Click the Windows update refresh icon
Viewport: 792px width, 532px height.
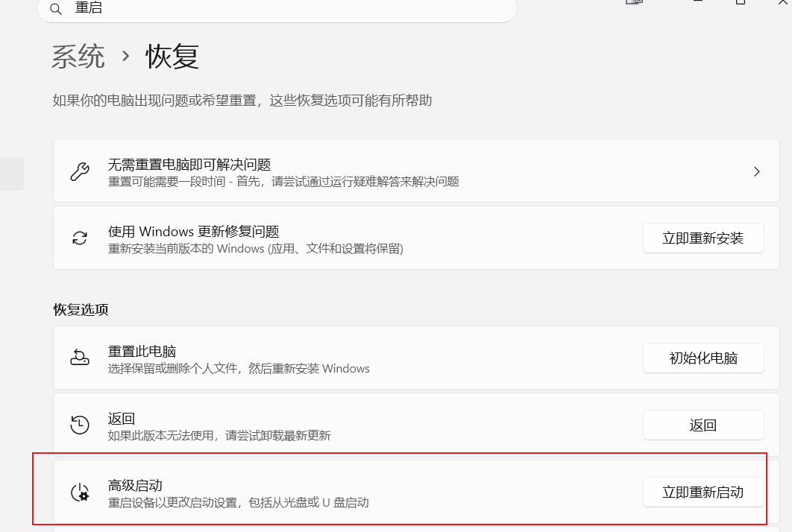click(80, 238)
